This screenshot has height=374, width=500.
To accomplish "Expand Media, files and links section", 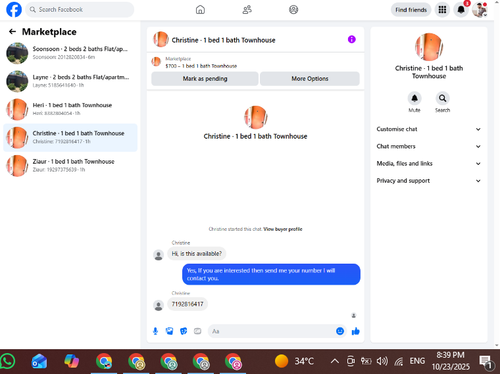I will point(429,163).
